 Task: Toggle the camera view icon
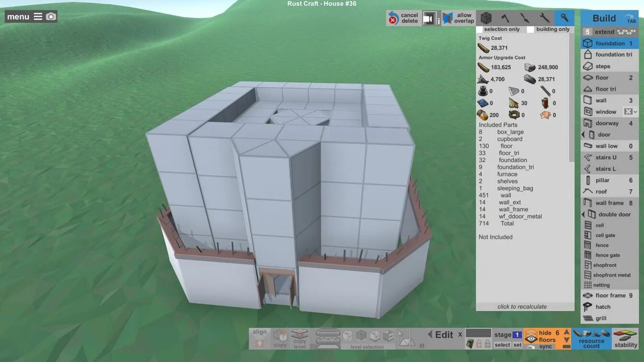pyautogui.click(x=429, y=18)
